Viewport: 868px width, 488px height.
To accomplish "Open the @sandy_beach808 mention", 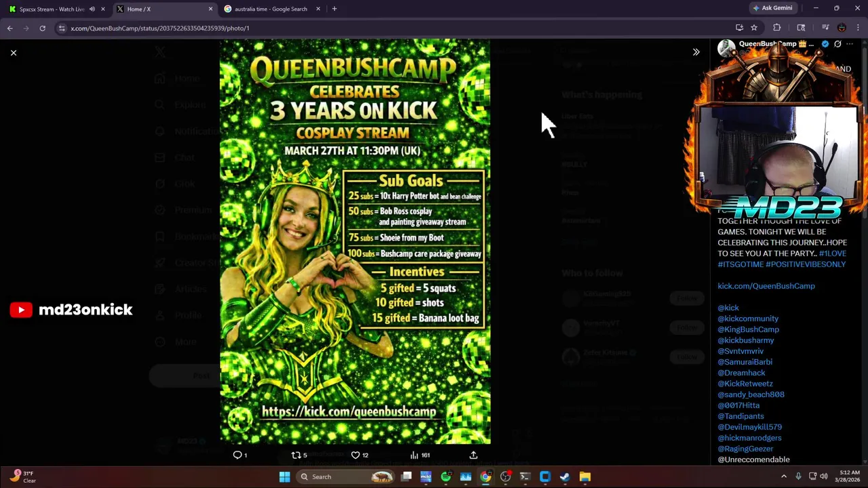I will pyautogui.click(x=751, y=394).
